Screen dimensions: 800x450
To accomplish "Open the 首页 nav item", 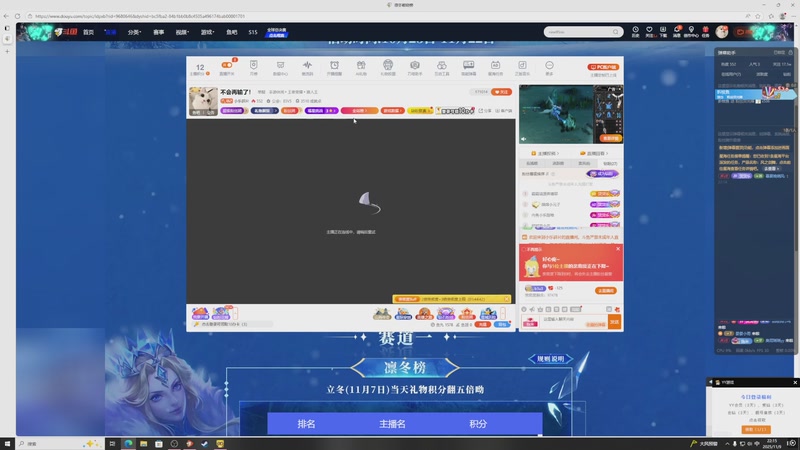I will 88,32.
